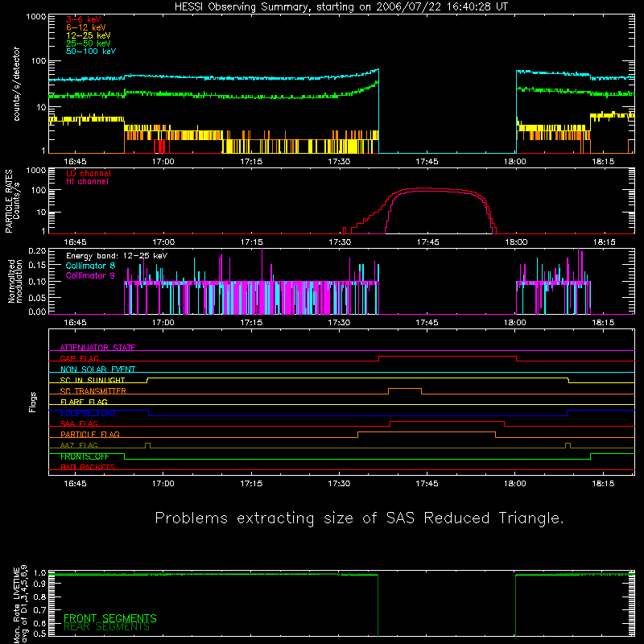Click the GAP_FLAG label

[79, 358]
